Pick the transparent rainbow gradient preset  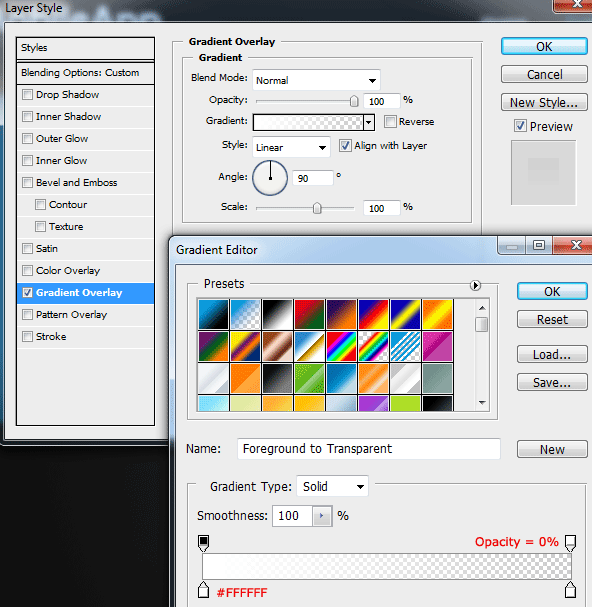click(x=373, y=346)
